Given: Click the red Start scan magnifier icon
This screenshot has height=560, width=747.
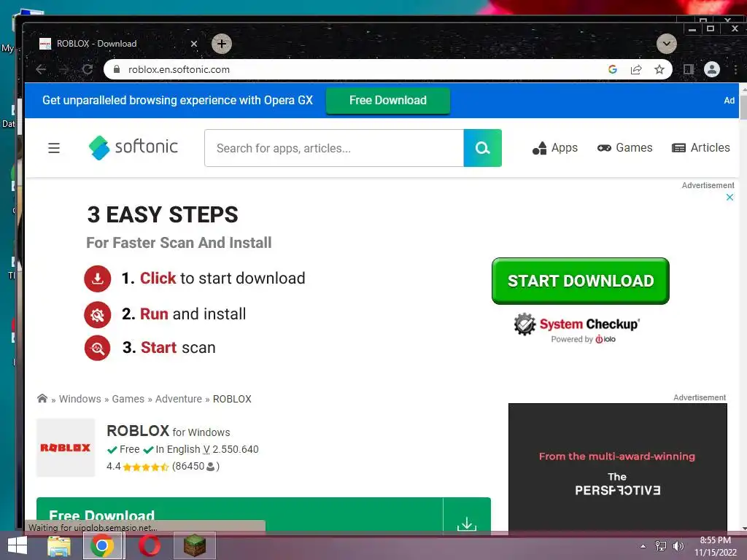Looking at the screenshot, I should tap(98, 348).
